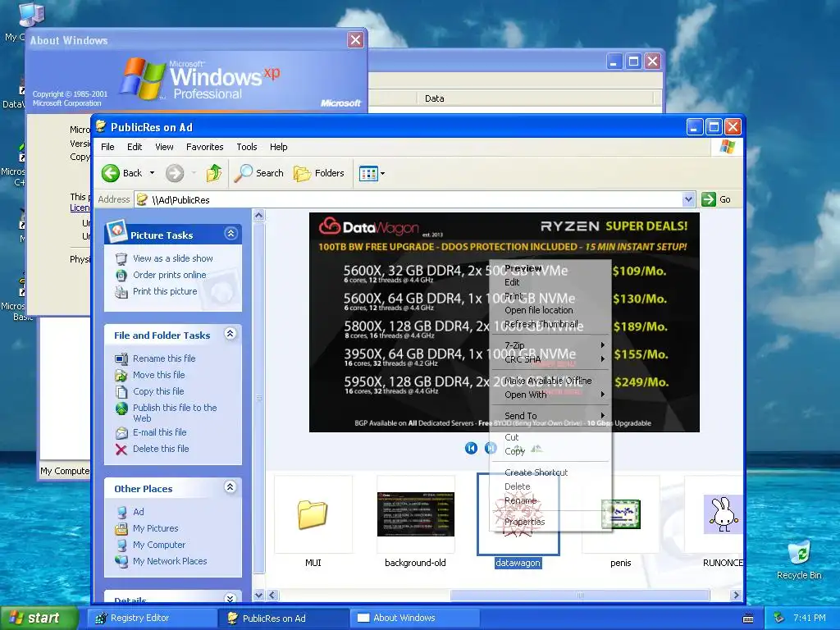Open the Help menu
The image size is (840, 630).
[x=278, y=147]
